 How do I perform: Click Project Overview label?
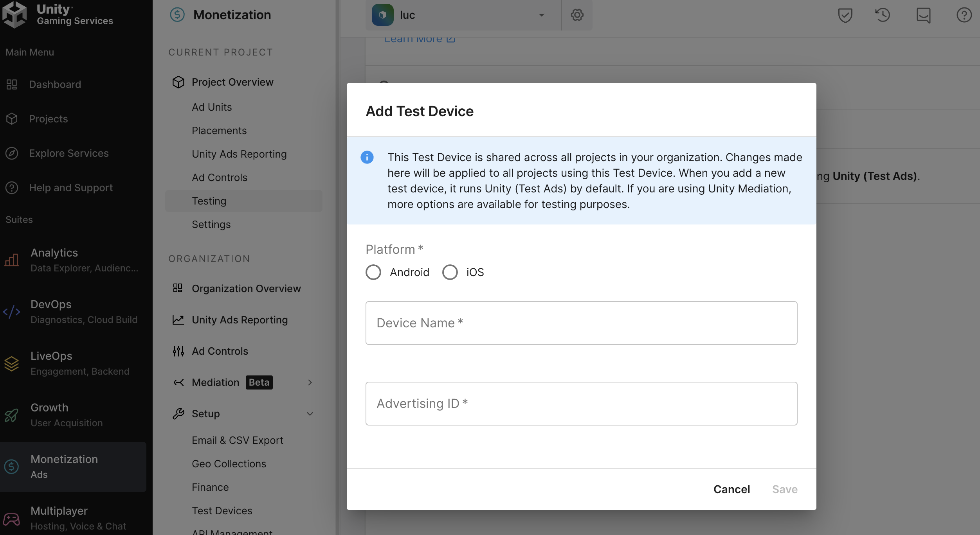(x=232, y=82)
